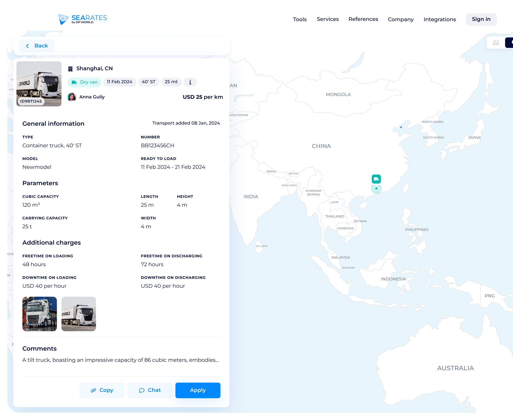
Task: Open Chat with the carrier
Action: click(x=150, y=390)
